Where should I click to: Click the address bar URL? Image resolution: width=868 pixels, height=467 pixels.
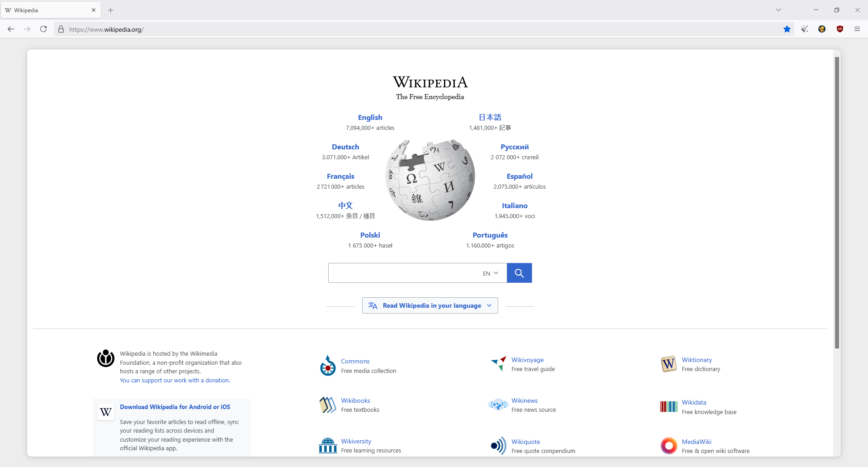[106, 29]
